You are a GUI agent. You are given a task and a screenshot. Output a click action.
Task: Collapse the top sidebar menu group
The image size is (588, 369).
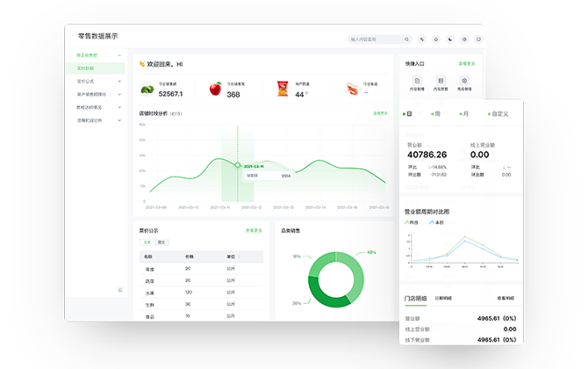[120, 54]
